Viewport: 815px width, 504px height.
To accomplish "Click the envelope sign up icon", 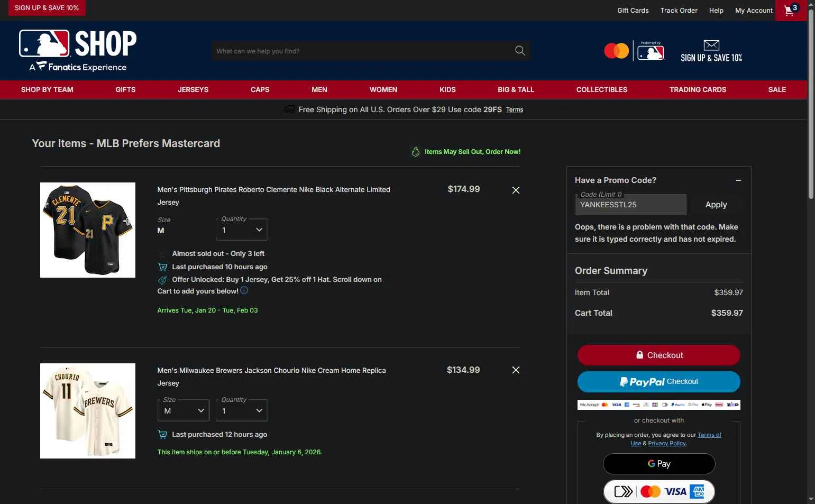I will click(x=711, y=45).
